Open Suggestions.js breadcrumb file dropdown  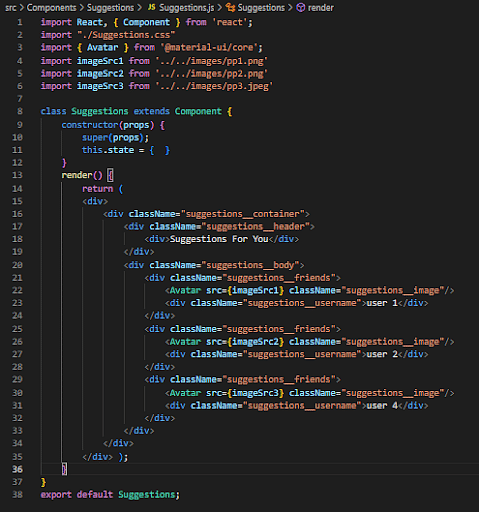coord(187,8)
